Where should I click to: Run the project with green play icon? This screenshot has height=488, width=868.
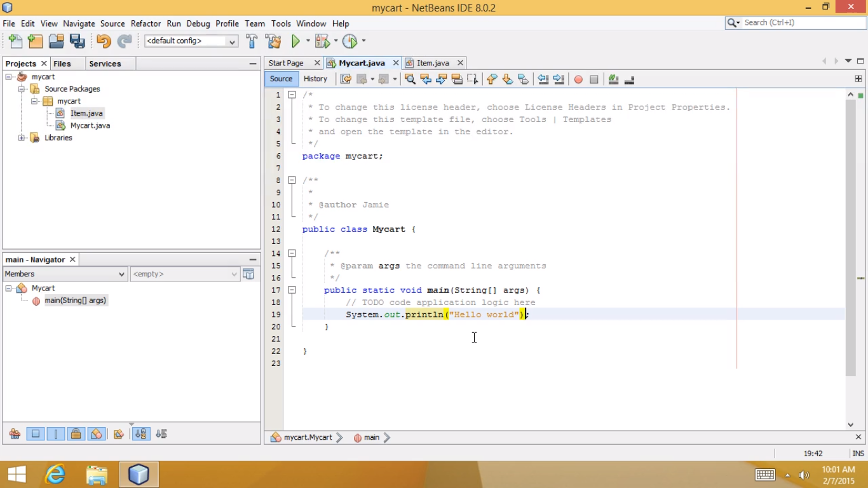(x=296, y=41)
